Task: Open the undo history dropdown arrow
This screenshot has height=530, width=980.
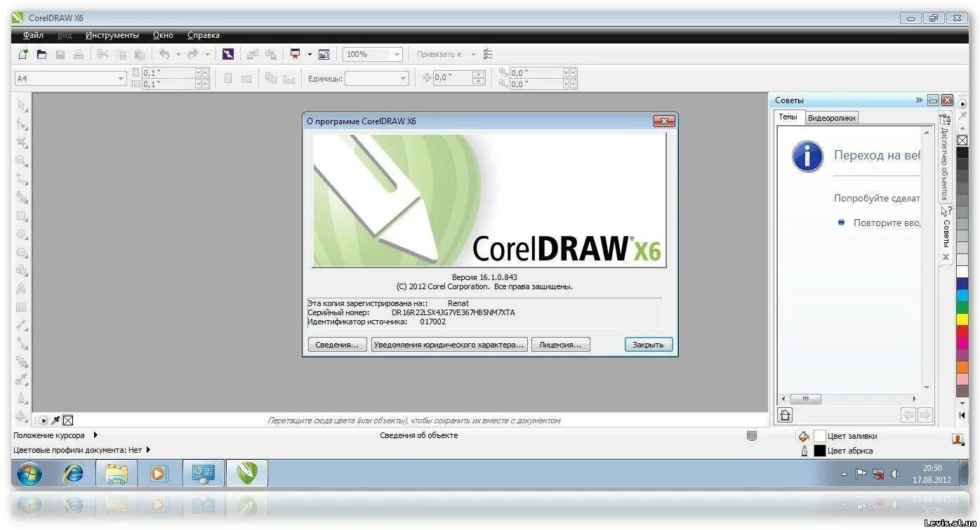Action: coord(178,54)
